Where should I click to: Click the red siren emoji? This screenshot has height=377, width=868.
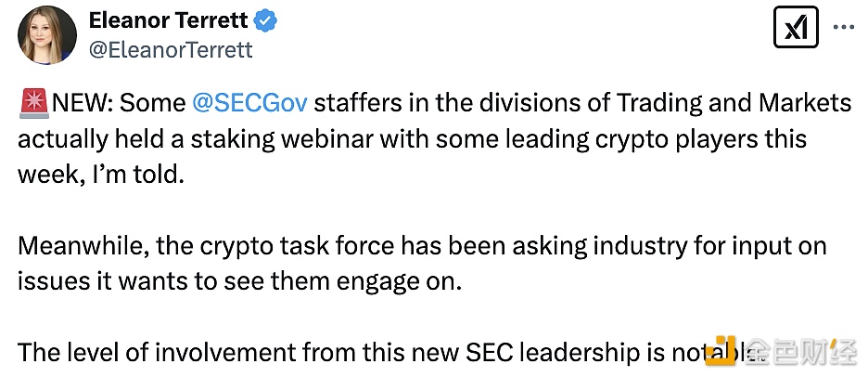(34, 104)
